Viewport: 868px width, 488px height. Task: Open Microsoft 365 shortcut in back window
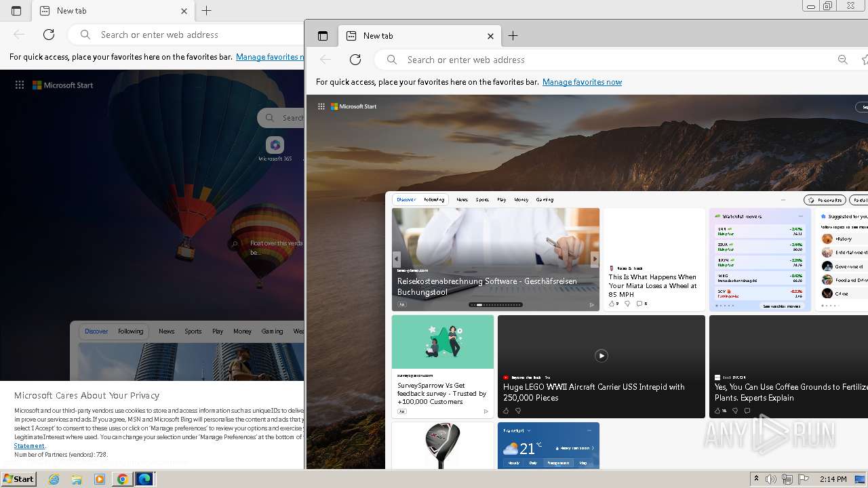275,149
